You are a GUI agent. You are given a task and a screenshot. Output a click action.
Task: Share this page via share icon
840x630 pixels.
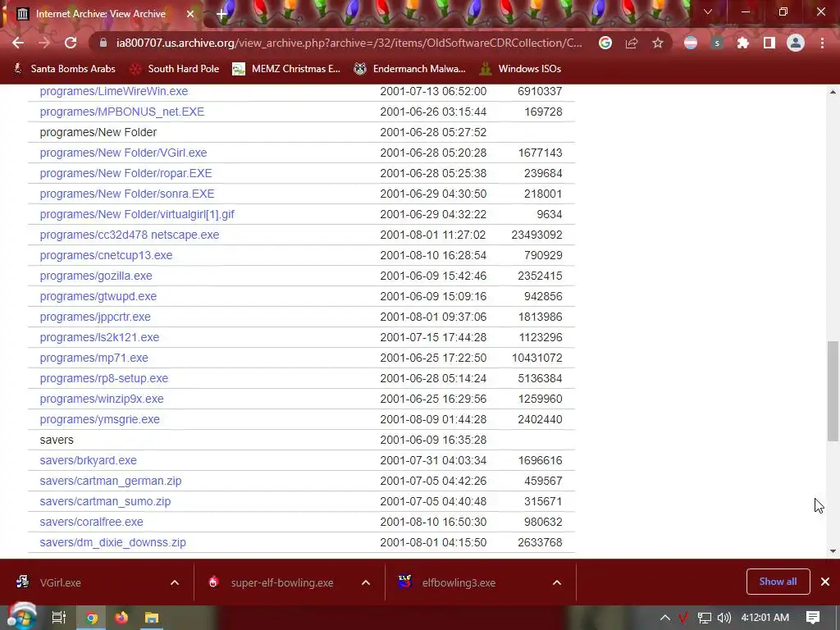[x=632, y=43]
